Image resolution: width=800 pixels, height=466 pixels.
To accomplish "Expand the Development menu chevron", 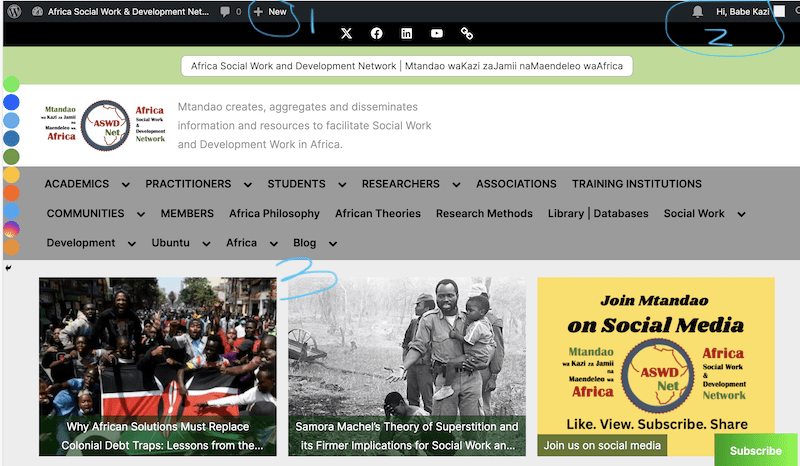I will tap(132, 244).
